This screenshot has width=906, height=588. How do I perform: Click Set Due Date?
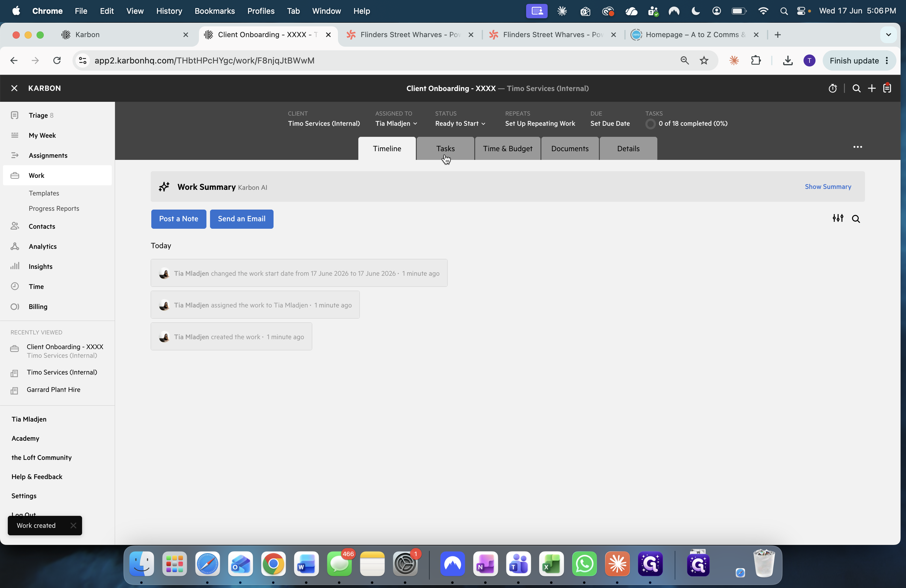(610, 124)
